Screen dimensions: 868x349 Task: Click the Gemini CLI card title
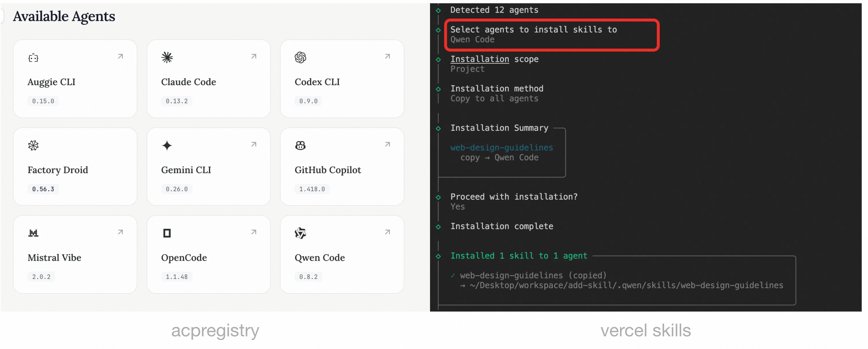(x=186, y=170)
